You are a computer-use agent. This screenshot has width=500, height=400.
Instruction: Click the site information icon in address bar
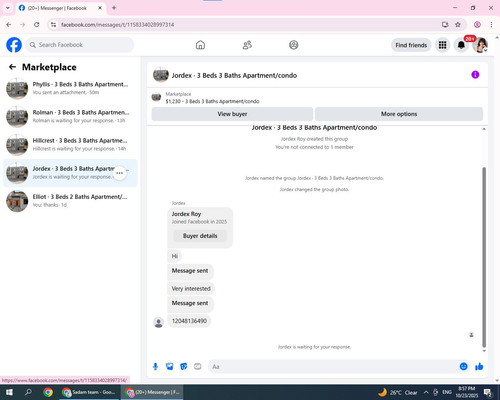coord(53,25)
